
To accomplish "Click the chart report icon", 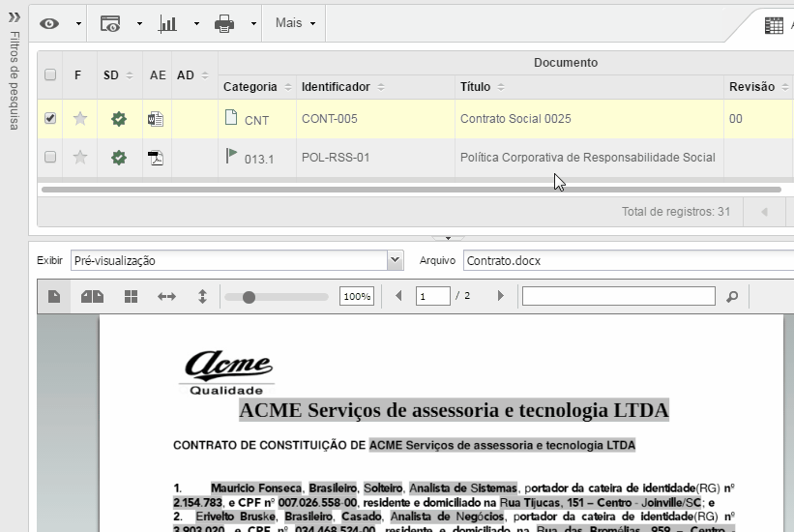I will (x=167, y=24).
